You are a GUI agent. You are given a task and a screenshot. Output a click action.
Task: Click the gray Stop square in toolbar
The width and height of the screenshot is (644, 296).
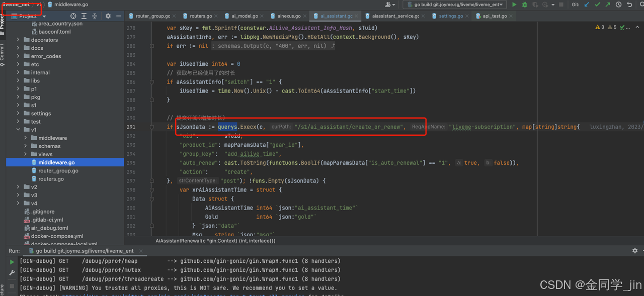(x=561, y=5)
